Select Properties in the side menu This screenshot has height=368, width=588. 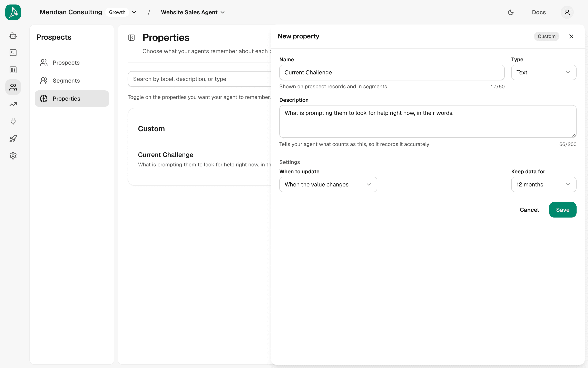[72, 99]
